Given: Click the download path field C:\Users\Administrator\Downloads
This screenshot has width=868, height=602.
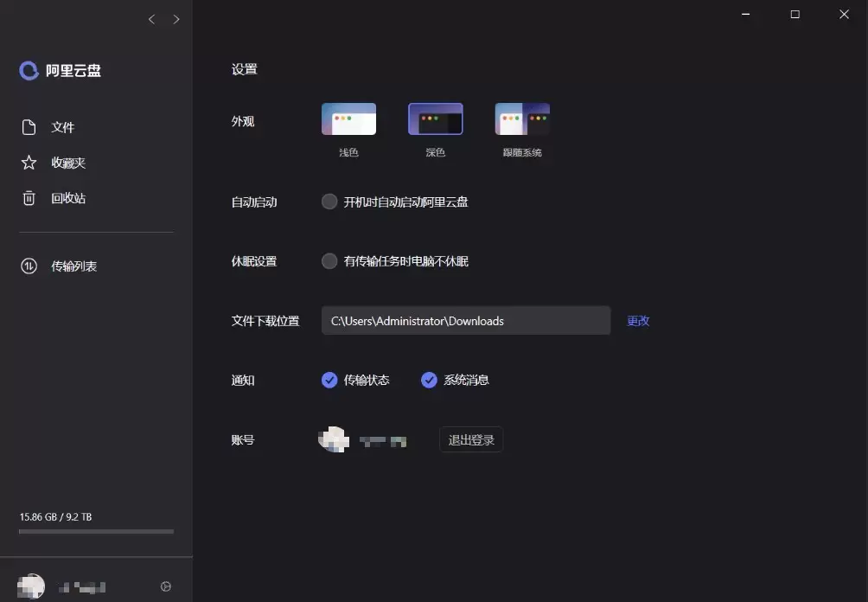Looking at the screenshot, I should [x=465, y=321].
